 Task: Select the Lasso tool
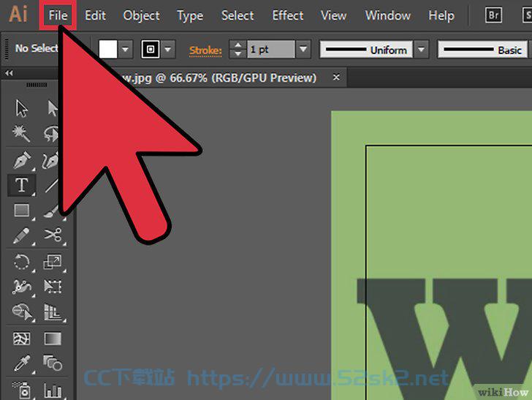(51, 134)
